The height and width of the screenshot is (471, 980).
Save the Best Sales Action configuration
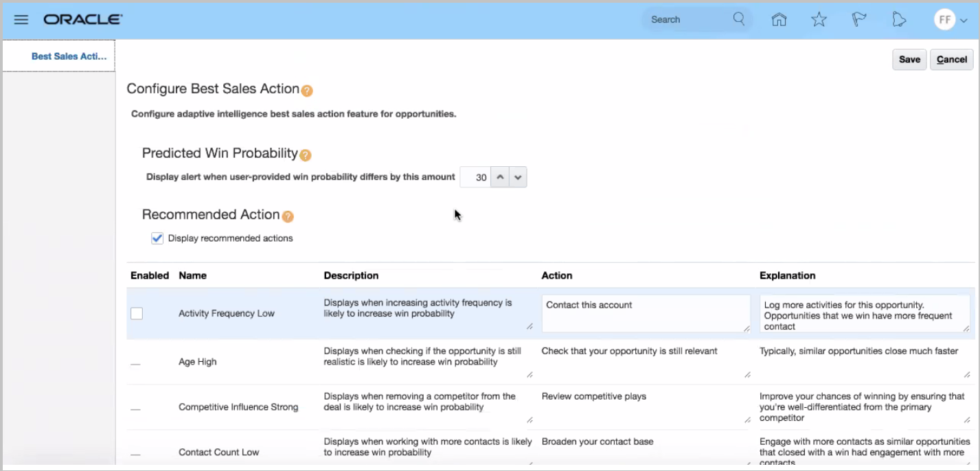click(x=909, y=59)
